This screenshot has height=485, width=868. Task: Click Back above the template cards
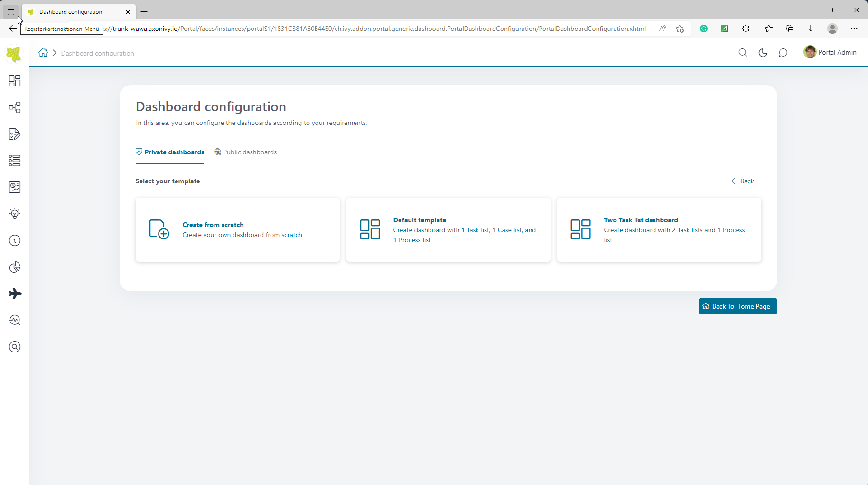743,181
